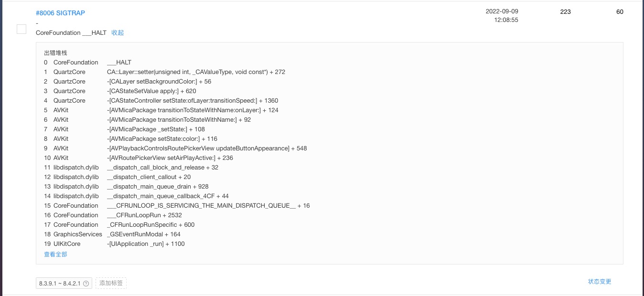Select stack frame 0 ___HALT

119,63
